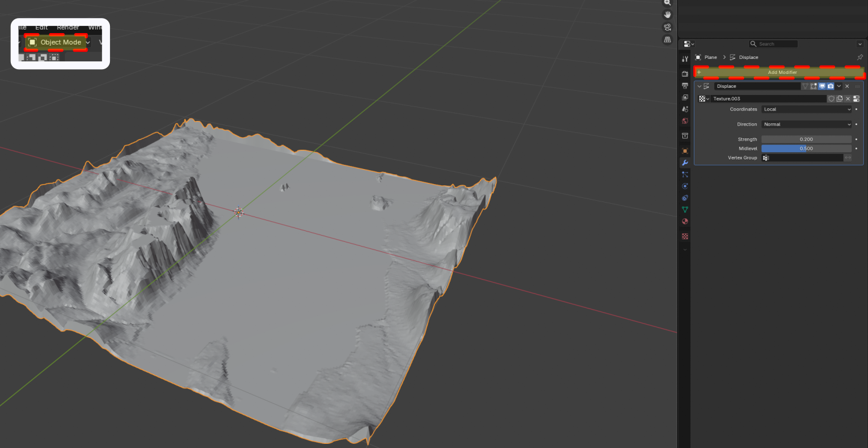Open the Output properties tab
Screen dimensions: 868x448
(x=685, y=85)
